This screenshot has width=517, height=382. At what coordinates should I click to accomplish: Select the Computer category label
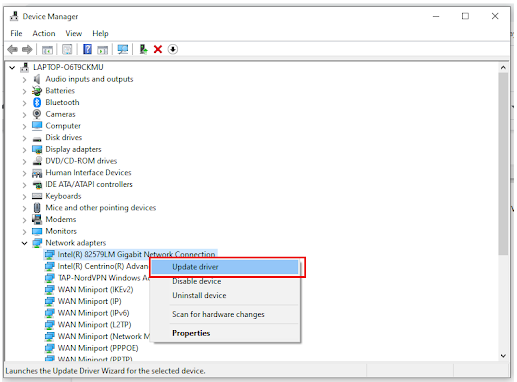coord(63,126)
